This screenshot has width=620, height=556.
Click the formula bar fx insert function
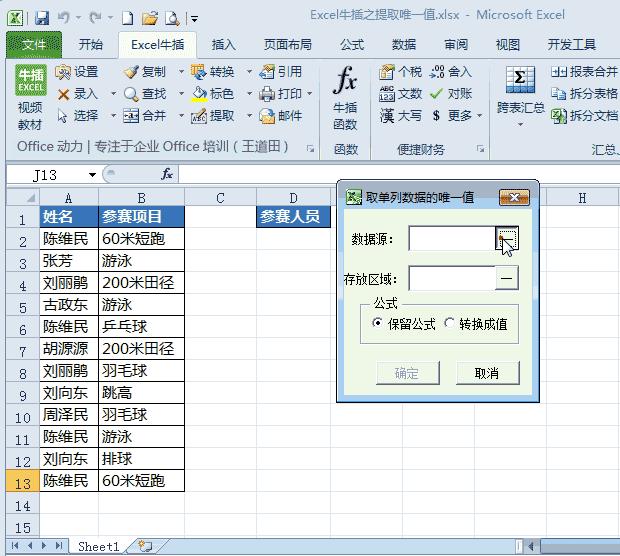tap(167, 174)
